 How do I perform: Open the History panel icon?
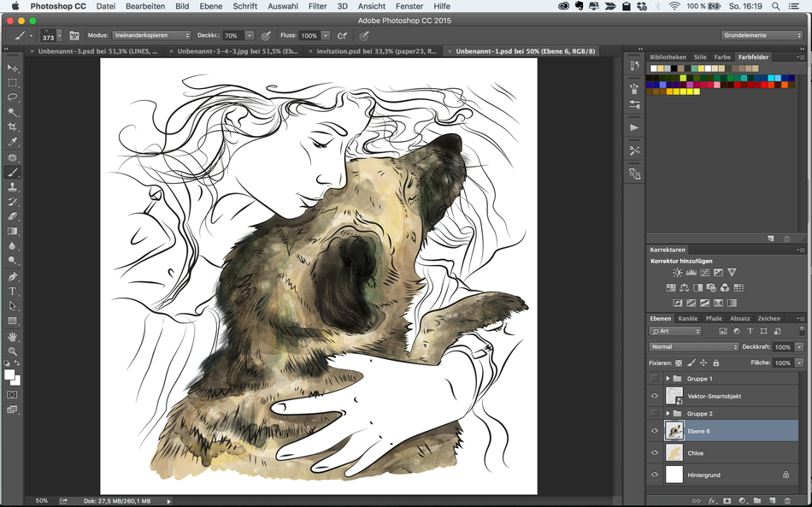pyautogui.click(x=634, y=66)
